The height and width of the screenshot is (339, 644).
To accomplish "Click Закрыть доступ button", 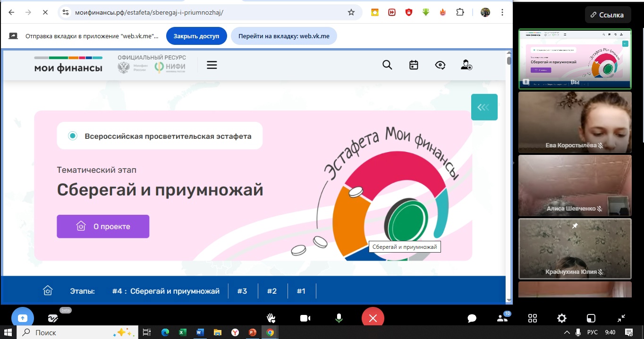I will click(x=196, y=36).
